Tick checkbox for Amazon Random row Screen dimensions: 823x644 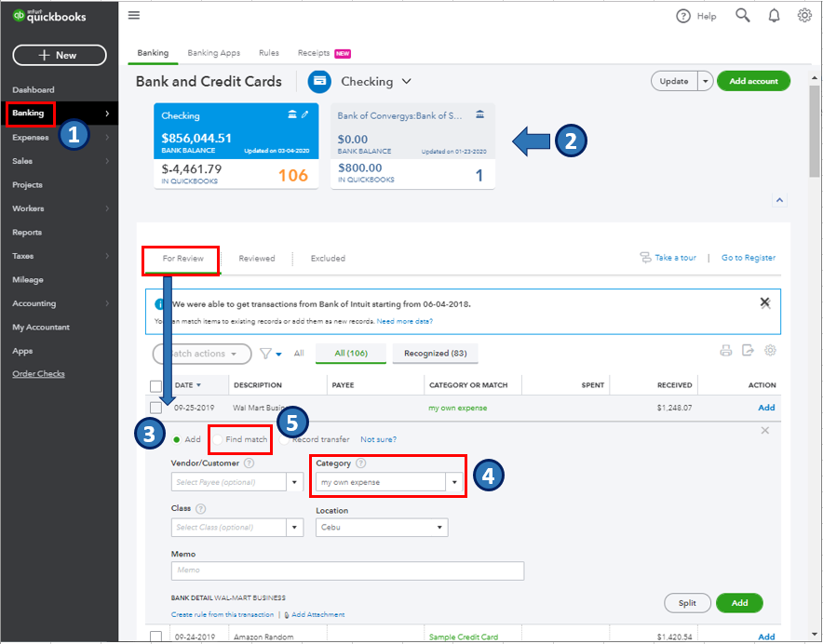point(155,637)
